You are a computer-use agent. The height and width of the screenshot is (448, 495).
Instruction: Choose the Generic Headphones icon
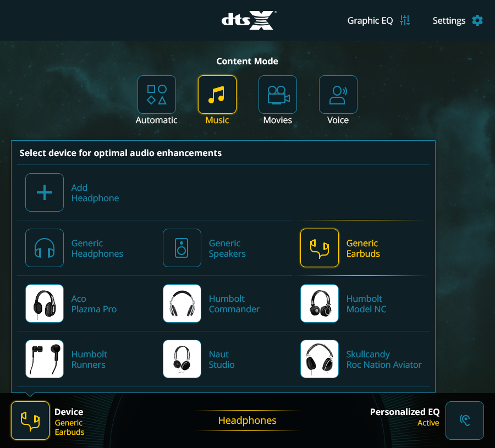tap(45, 248)
